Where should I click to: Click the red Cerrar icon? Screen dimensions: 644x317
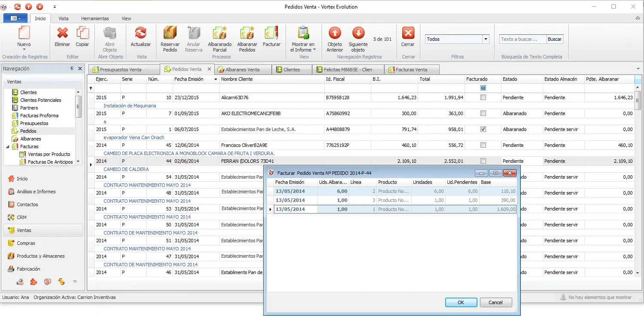(x=408, y=33)
